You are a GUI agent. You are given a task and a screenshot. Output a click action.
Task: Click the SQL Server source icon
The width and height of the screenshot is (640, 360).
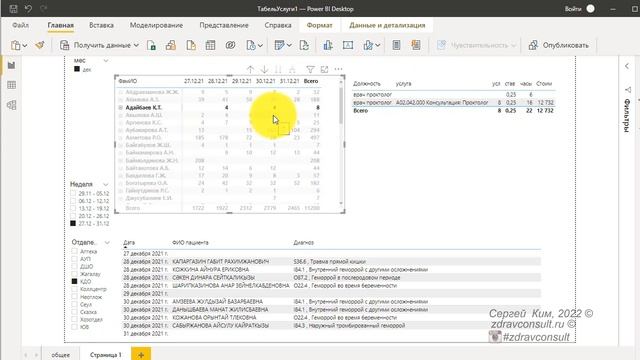pos(191,45)
